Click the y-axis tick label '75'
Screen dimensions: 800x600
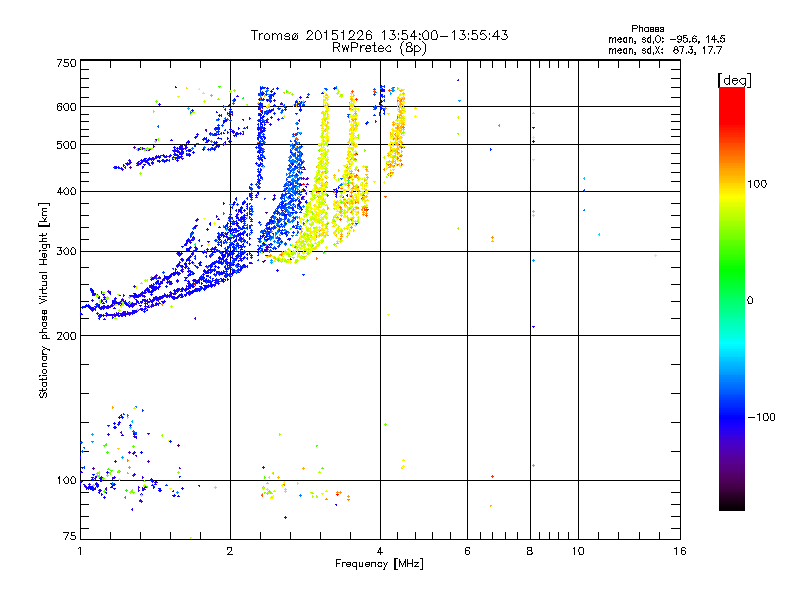pos(70,536)
